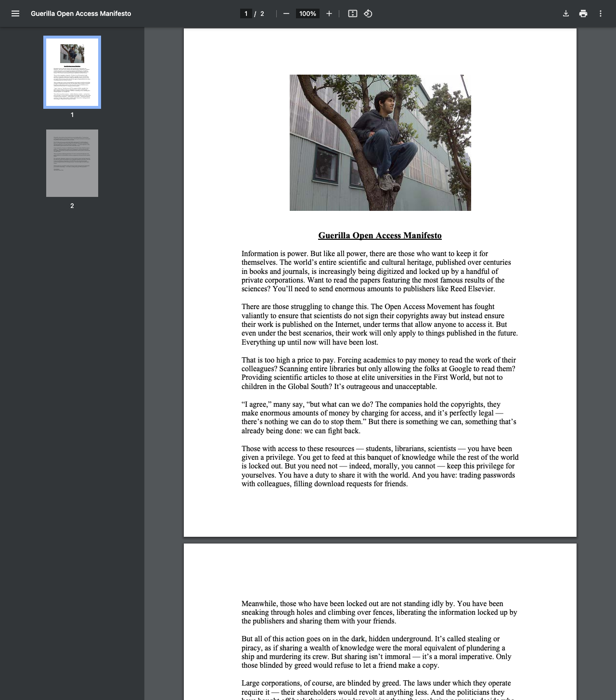Click the zoom out minus icon
Image resolution: width=616 pixels, height=700 pixels.
coord(286,13)
